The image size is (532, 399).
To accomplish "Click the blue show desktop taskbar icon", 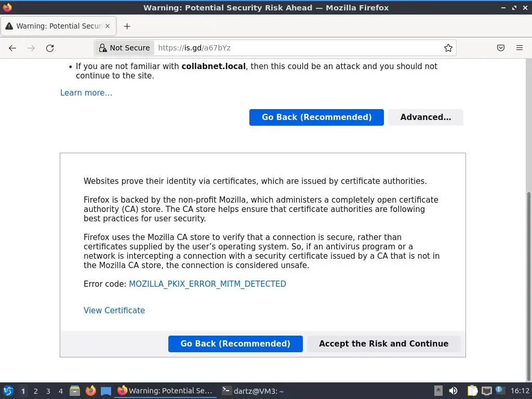I will tap(106, 391).
